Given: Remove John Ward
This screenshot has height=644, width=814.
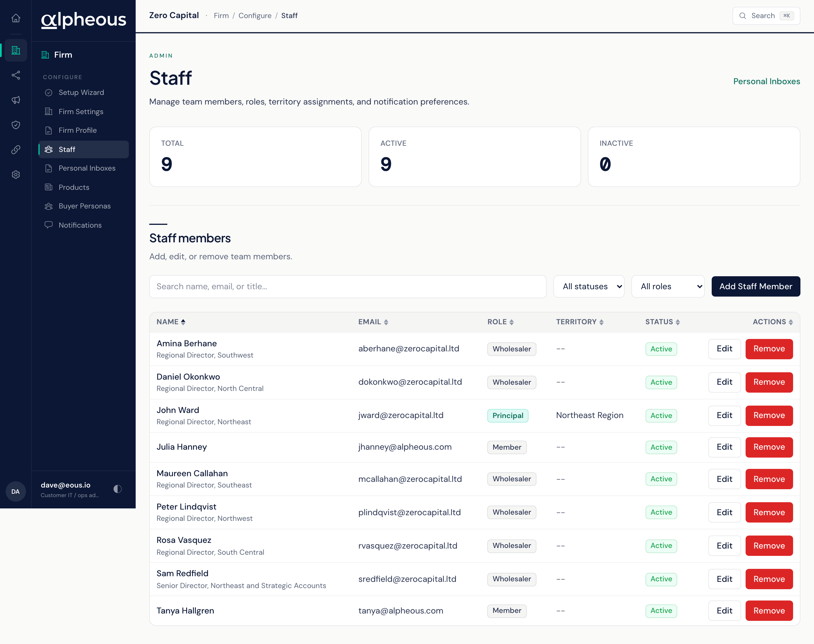Looking at the screenshot, I should click(769, 415).
